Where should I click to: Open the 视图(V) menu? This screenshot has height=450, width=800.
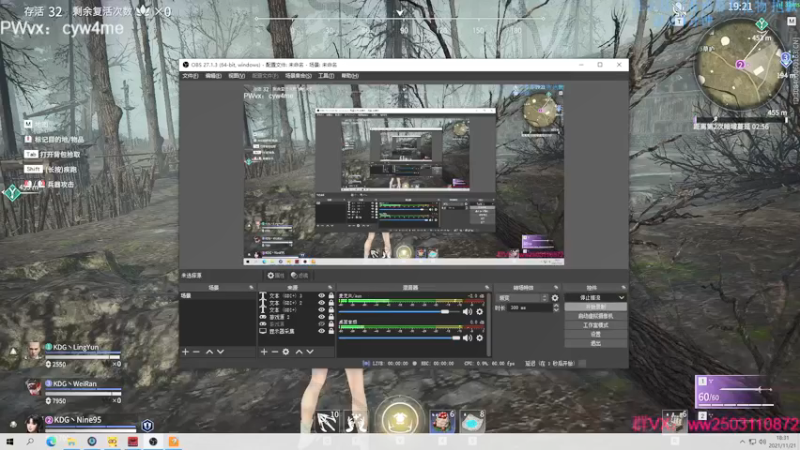pyautogui.click(x=236, y=76)
